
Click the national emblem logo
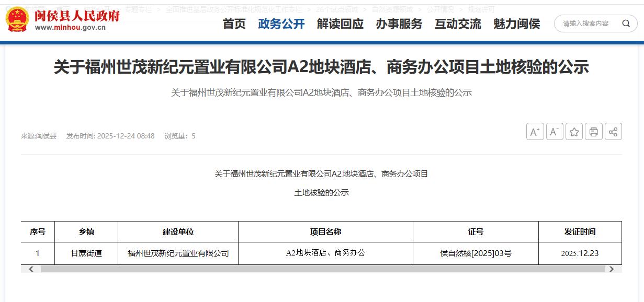pyautogui.click(x=17, y=20)
